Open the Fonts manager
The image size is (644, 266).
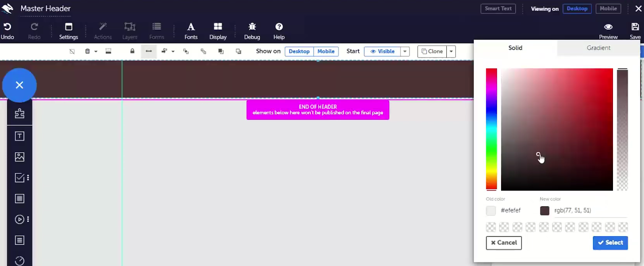(x=191, y=31)
